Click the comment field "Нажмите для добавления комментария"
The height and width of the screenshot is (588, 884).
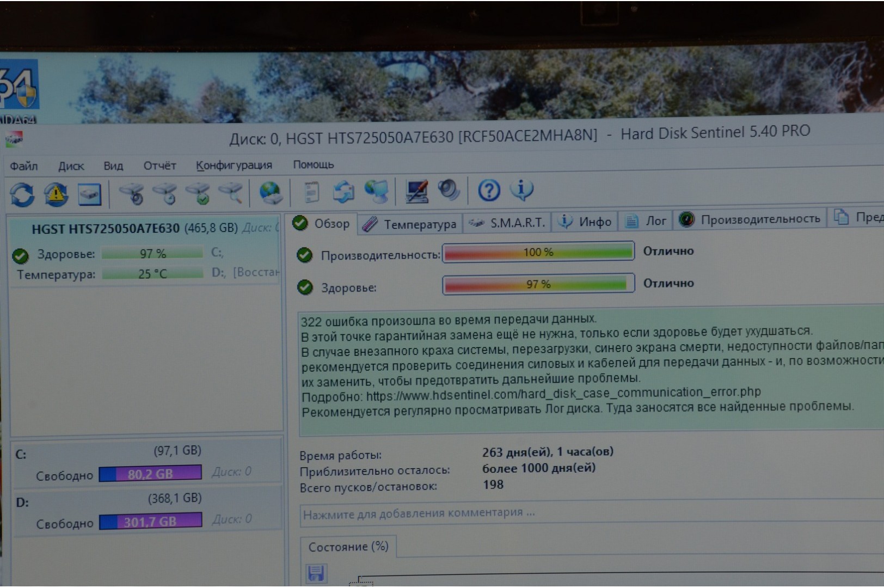coord(419,513)
